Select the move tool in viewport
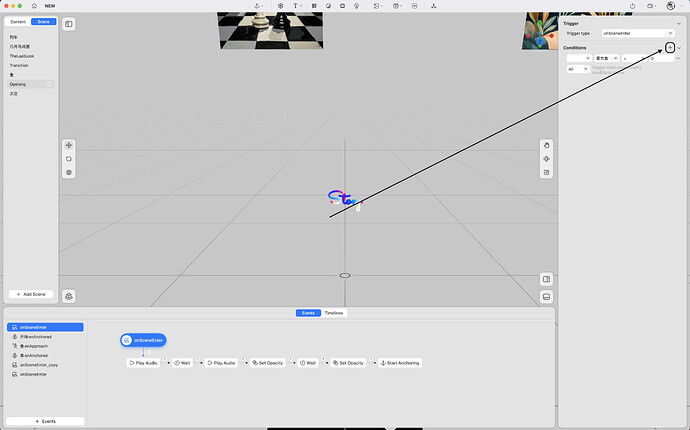This screenshot has width=690, height=430. click(x=69, y=145)
